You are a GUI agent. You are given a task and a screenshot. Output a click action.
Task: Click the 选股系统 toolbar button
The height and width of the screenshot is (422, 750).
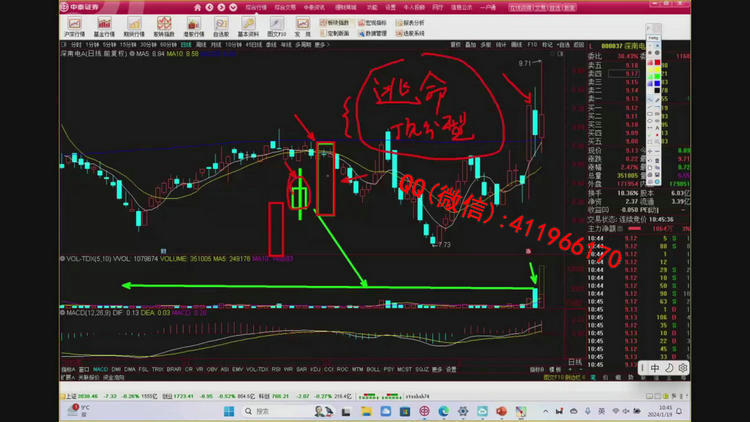click(410, 33)
